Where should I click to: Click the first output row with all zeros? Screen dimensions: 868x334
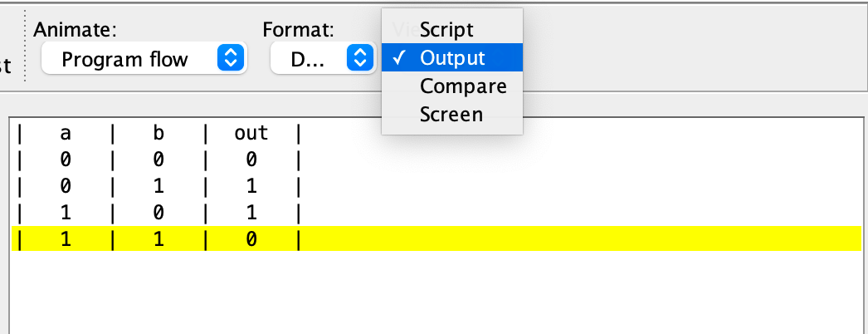pos(158,160)
